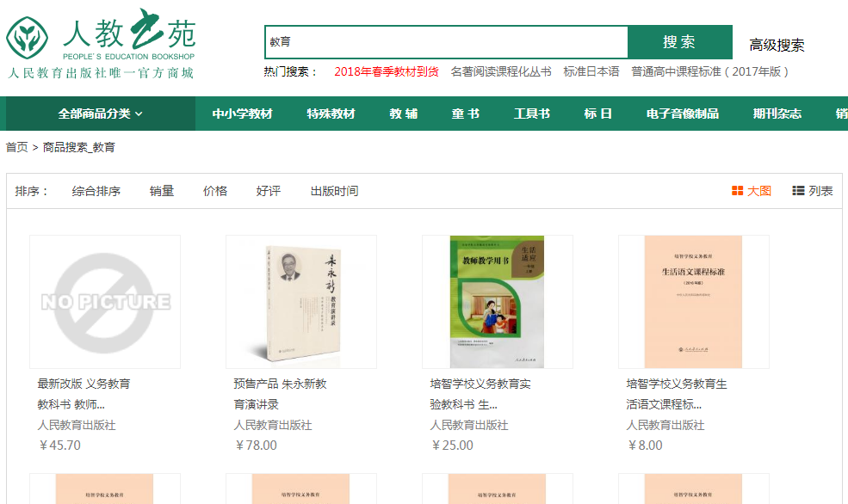
Task: Open hot search 标准日本语
Action: pos(591,72)
